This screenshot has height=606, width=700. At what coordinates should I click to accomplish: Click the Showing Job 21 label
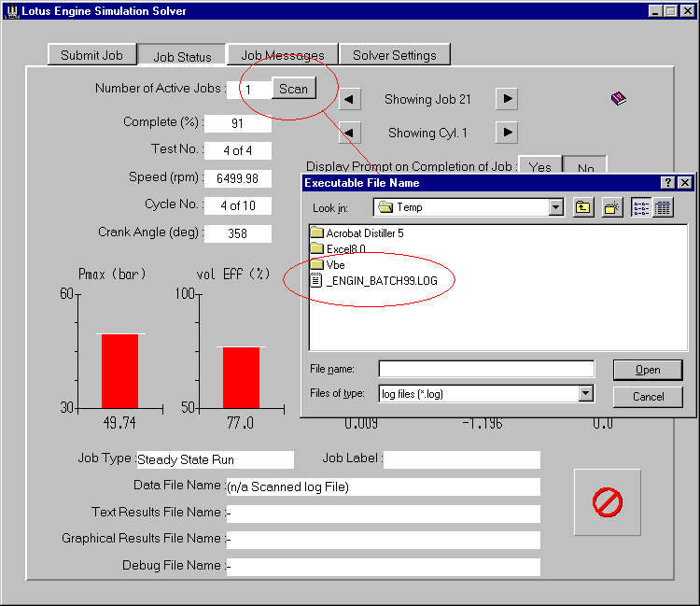pyautogui.click(x=427, y=99)
